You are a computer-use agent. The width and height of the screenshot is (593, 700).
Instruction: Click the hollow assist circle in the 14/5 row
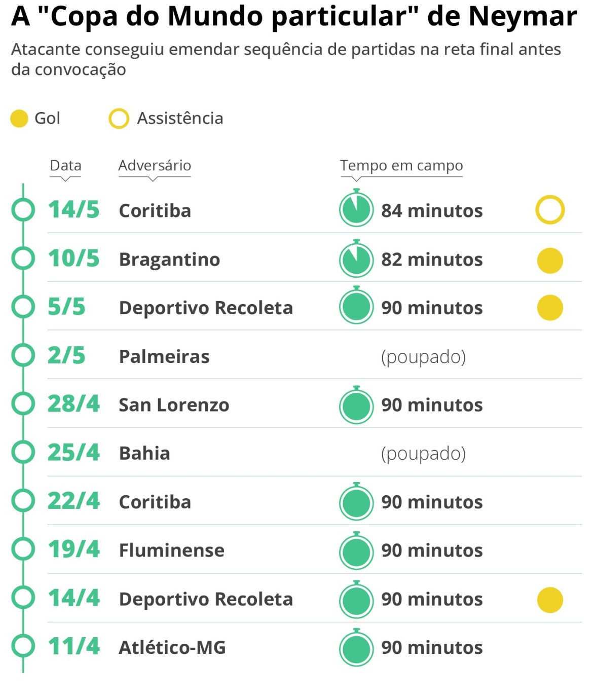(550, 210)
